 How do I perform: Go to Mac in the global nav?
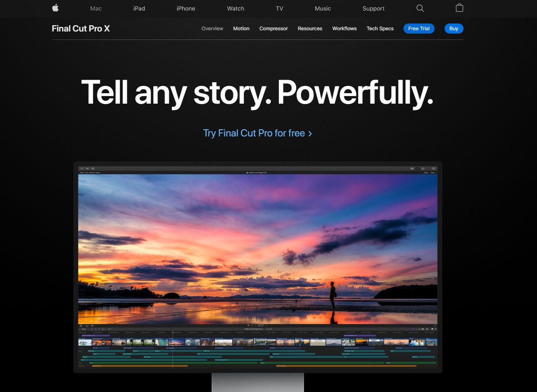96,8
